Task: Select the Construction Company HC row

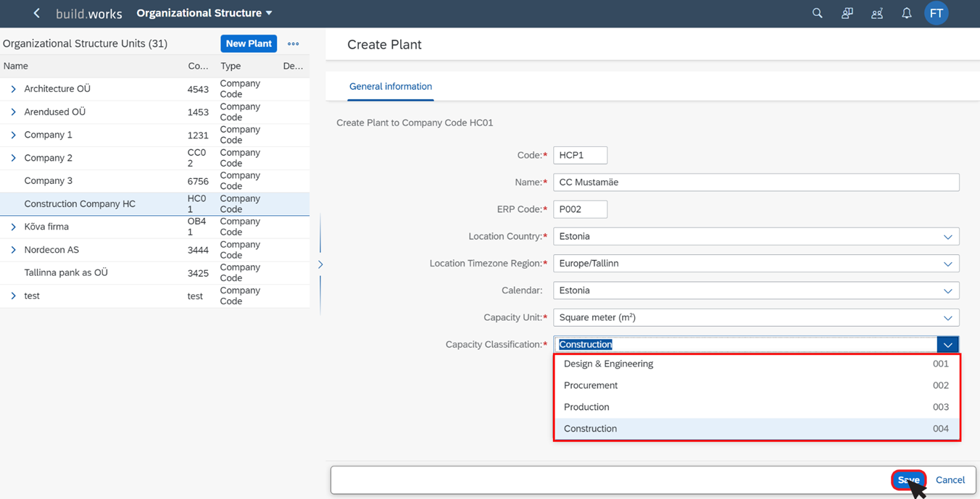Action: pyautogui.click(x=154, y=204)
